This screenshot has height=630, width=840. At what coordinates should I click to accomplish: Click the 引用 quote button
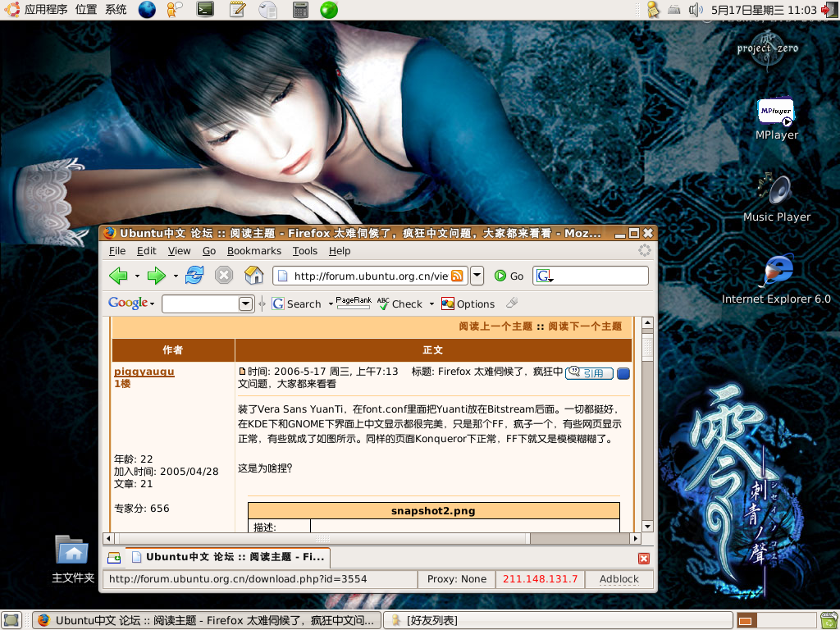589,373
